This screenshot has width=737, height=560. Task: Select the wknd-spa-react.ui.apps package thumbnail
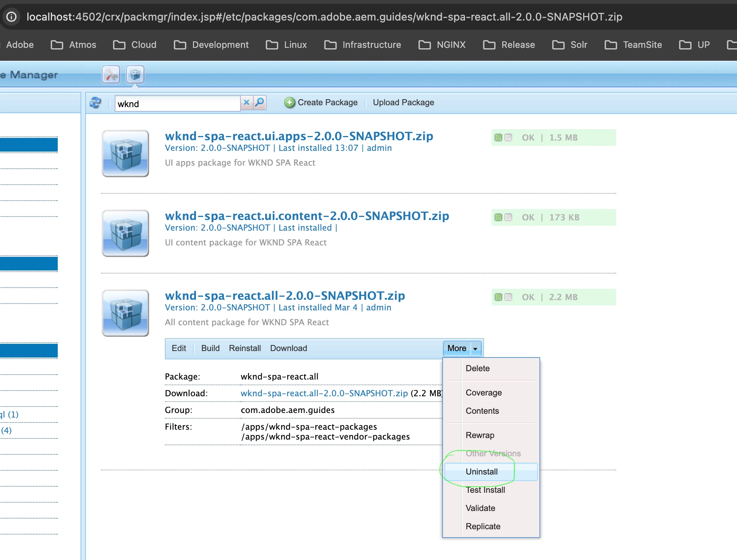click(x=125, y=153)
